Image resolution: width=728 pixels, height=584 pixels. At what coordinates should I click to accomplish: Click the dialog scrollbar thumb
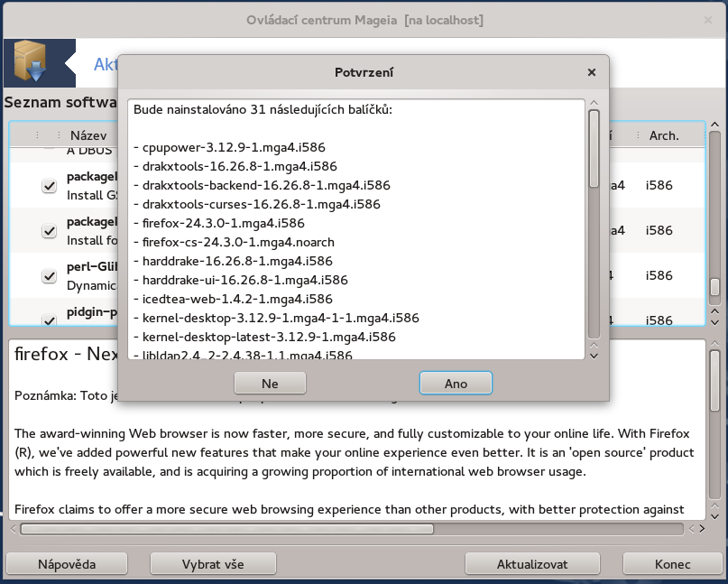pos(594,149)
